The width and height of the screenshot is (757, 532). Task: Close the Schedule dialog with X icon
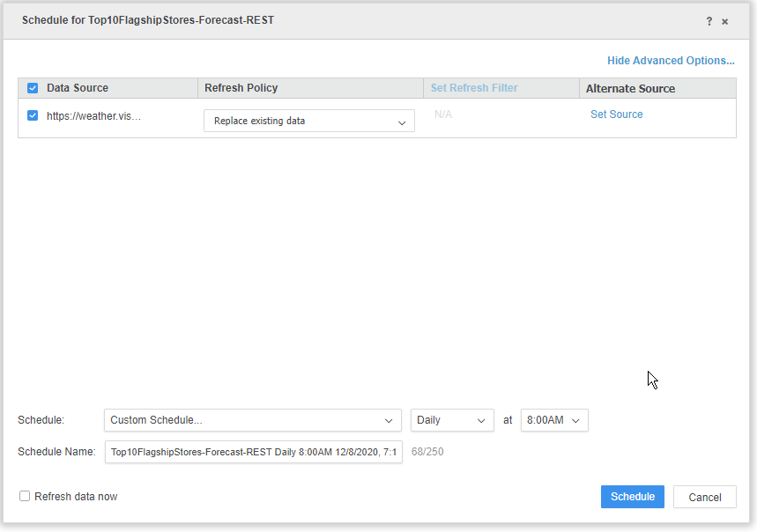[724, 21]
